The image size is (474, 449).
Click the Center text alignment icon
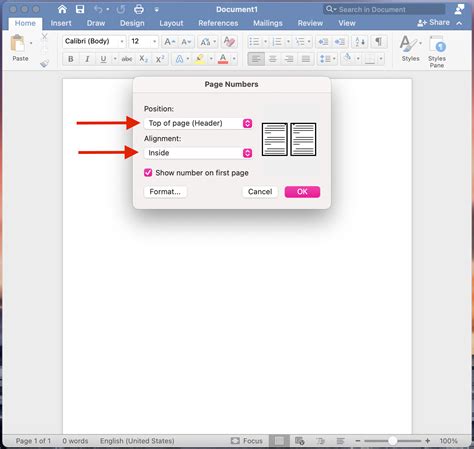pyautogui.click(x=273, y=59)
